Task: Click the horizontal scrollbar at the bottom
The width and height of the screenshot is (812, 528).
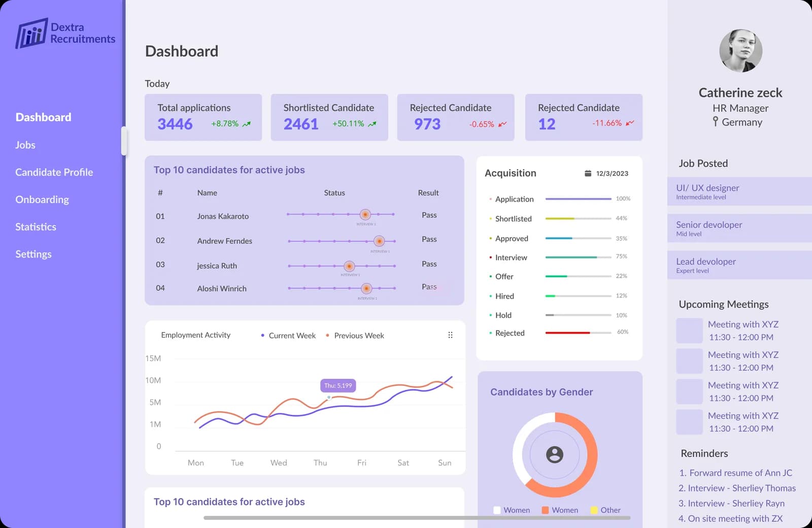Action: click(417, 518)
